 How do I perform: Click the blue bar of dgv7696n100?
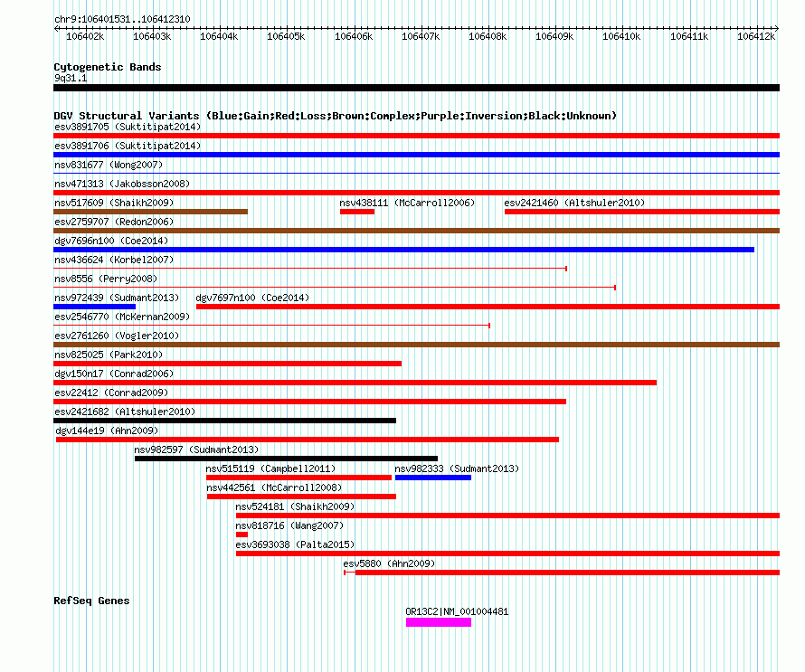(x=404, y=250)
